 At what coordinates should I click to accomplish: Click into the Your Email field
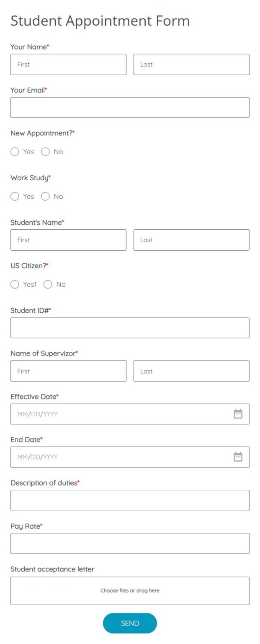click(130, 108)
